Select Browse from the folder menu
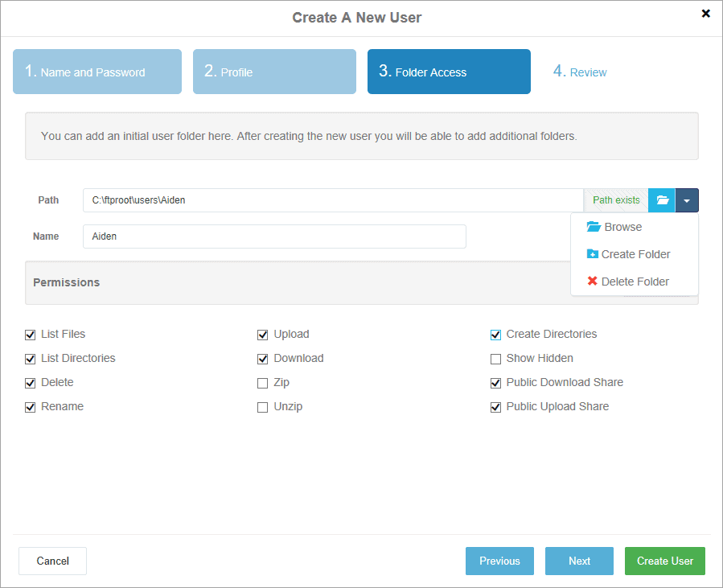Screen dimensions: 723x588 click(621, 227)
